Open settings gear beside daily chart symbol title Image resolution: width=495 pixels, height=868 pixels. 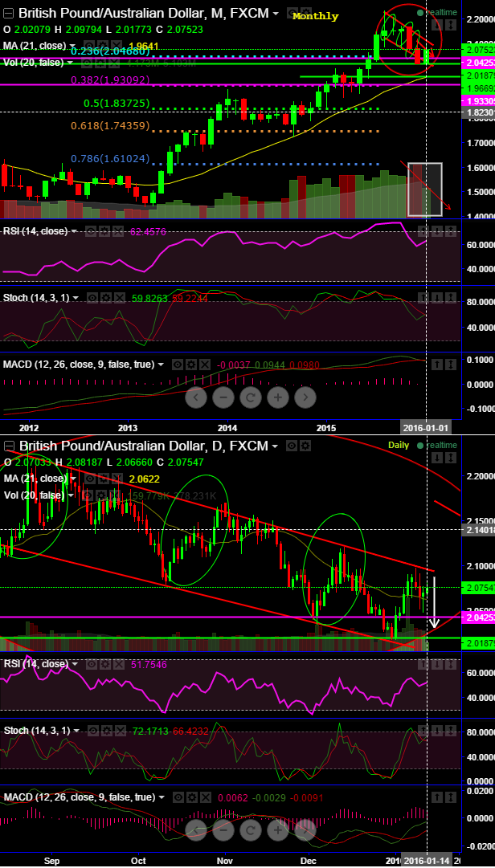(x=305, y=446)
